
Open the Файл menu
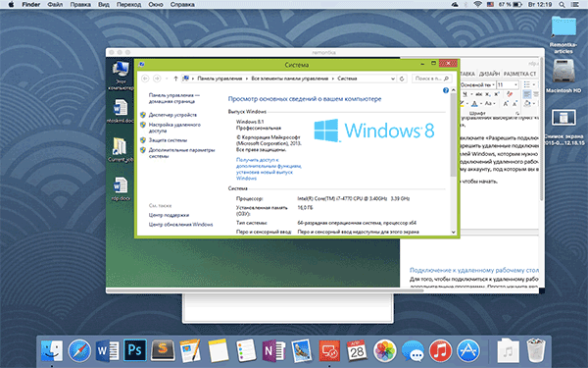[55, 5]
